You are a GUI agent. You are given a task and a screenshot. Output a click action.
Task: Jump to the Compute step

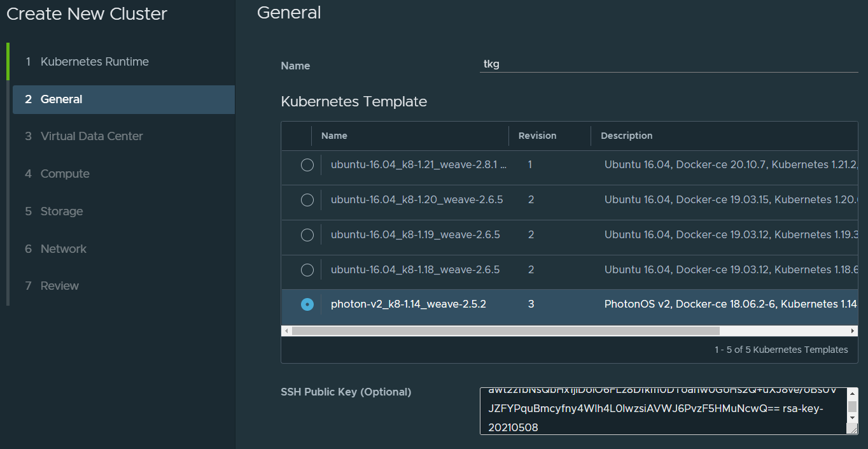click(x=65, y=174)
